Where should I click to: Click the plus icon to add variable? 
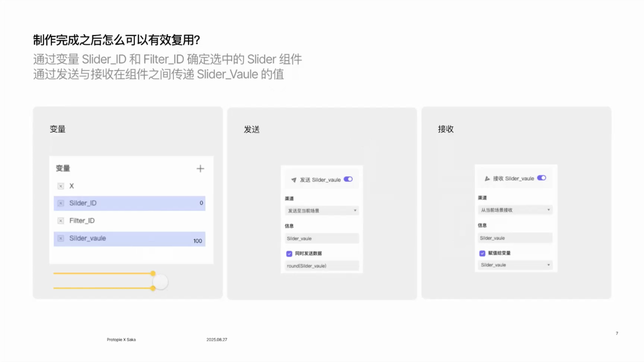click(200, 169)
